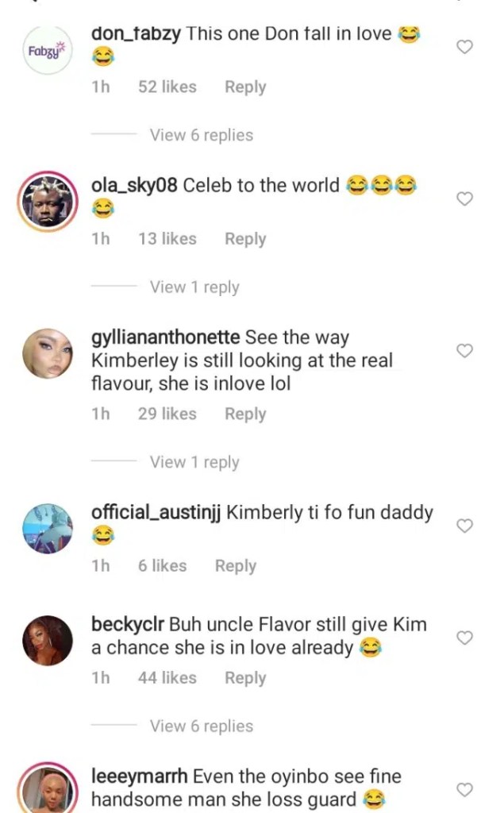Screen dimensions: 504x813
Task: View gylliananthonette's profile photo
Action: 47,353
